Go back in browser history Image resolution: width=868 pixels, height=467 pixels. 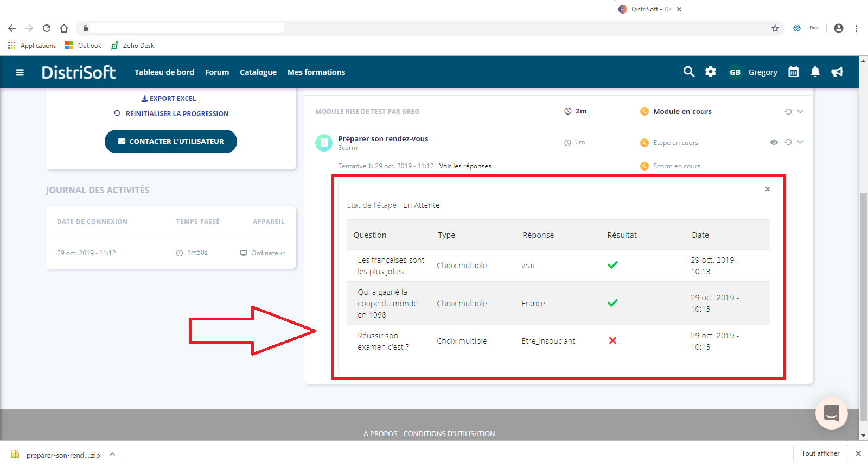click(x=12, y=28)
